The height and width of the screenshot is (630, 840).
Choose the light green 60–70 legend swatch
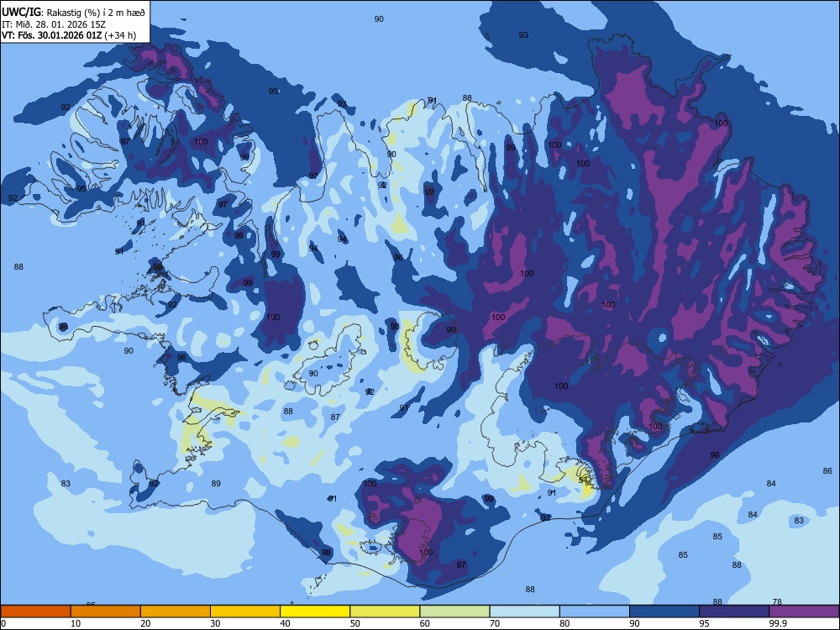point(454,612)
